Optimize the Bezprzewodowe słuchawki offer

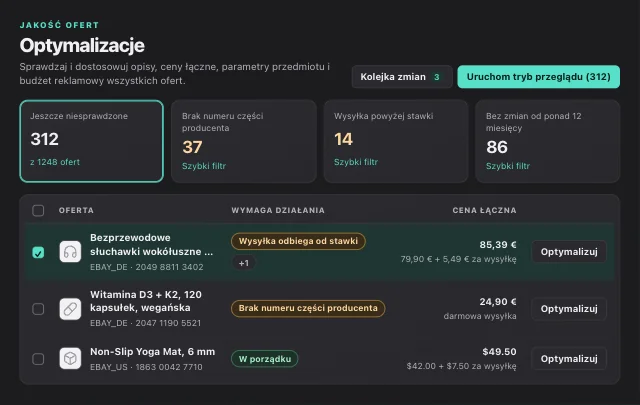tap(569, 252)
